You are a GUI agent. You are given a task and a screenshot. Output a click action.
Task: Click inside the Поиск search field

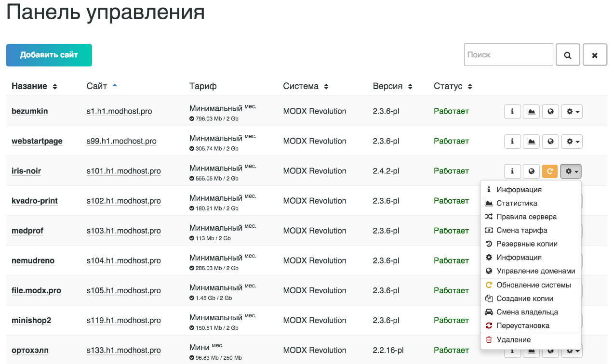[x=508, y=54]
